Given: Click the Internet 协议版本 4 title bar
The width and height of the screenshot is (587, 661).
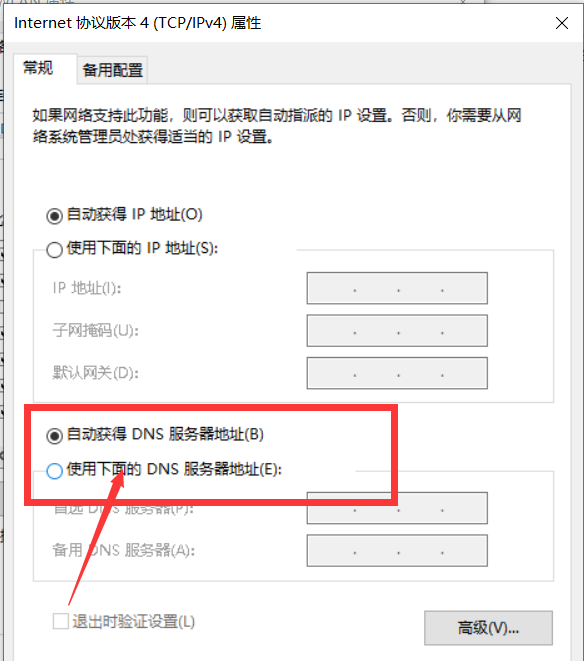Looking at the screenshot, I should (137, 23).
